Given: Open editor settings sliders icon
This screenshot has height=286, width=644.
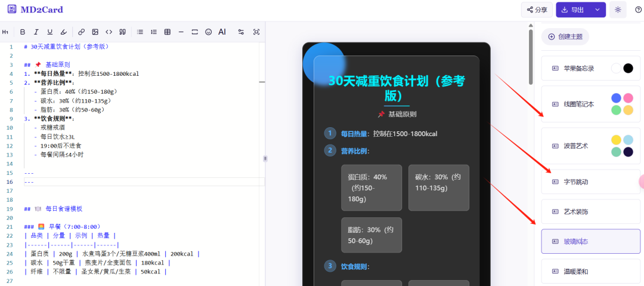Looking at the screenshot, I should [241, 32].
